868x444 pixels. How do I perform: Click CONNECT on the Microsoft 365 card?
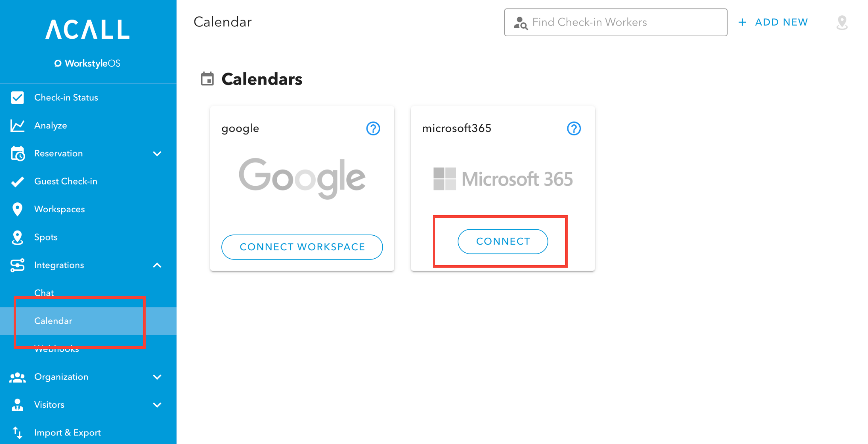pos(503,242)
